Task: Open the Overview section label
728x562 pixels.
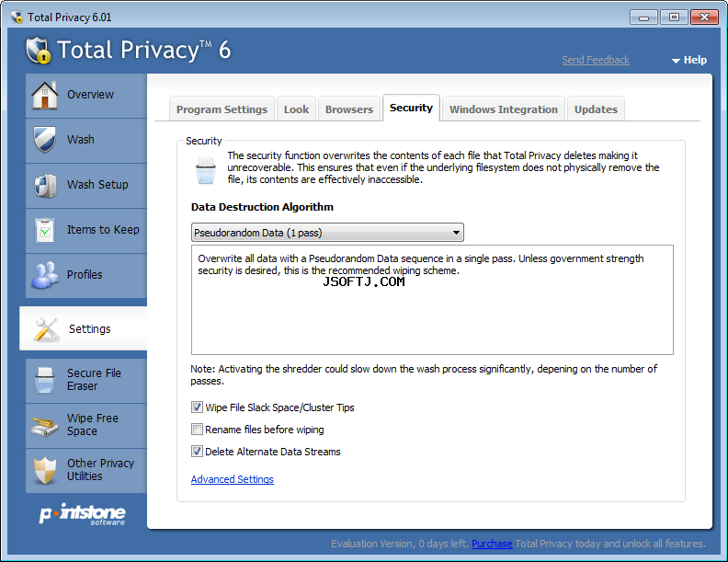Action: tap(90, 95)
